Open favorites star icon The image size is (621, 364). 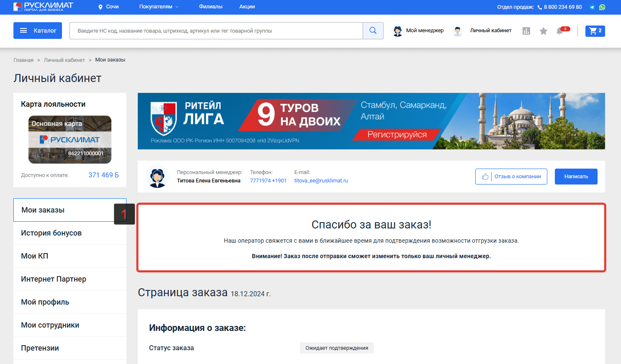[544, 31]
